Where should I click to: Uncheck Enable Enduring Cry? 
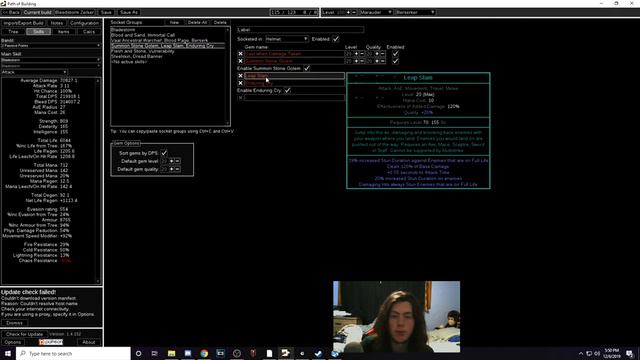(287, 90)
